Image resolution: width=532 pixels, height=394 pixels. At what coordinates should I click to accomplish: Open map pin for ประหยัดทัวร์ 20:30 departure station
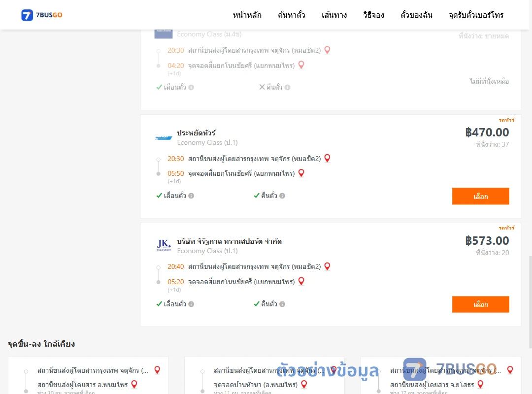tap(328, 158)
